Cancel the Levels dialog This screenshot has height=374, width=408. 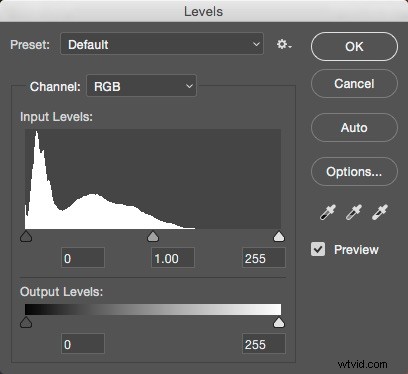(x=354, y=84)
